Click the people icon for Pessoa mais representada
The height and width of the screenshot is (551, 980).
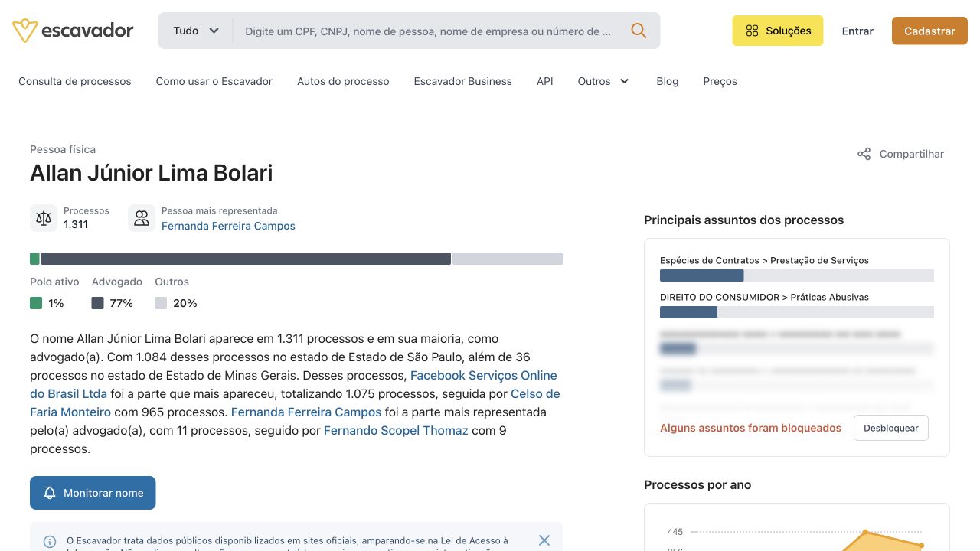click(142, 218)
